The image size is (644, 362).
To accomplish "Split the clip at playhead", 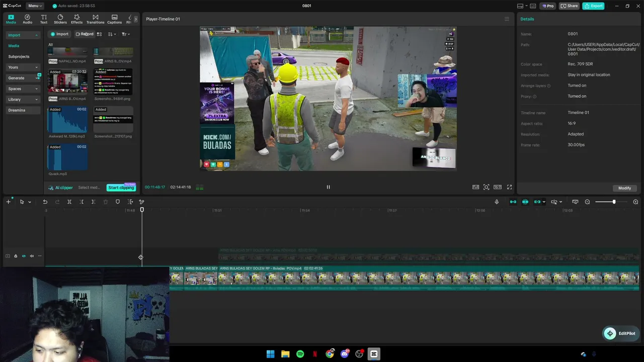I will point(69,202).
